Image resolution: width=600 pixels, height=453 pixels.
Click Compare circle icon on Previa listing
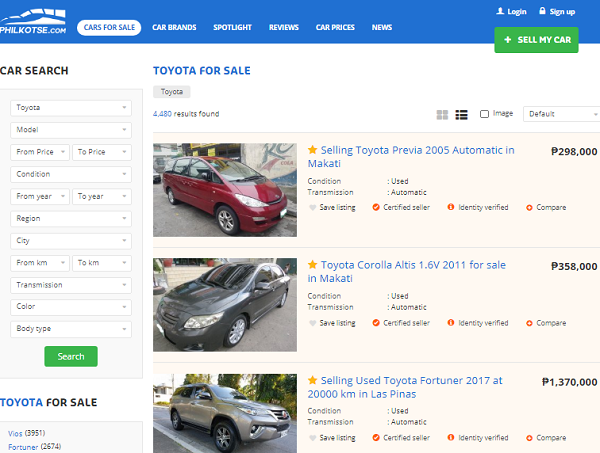[529, 208]
